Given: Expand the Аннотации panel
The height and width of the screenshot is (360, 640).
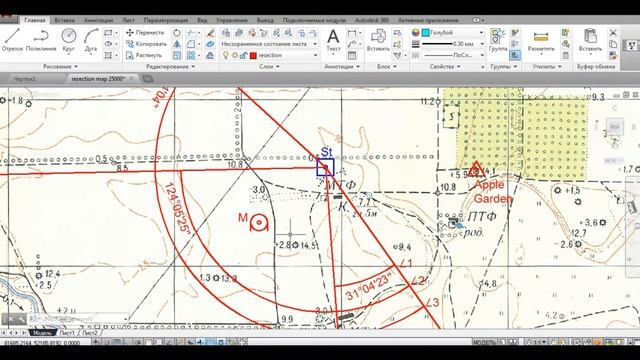Looking at the screenshot, I should (x=342, y=66).
